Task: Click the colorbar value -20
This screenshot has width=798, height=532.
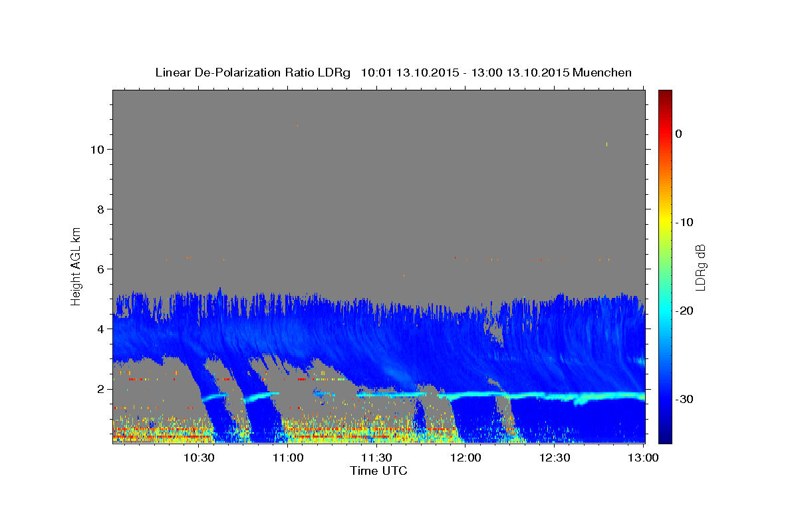Action: click(x=685, y=311)
